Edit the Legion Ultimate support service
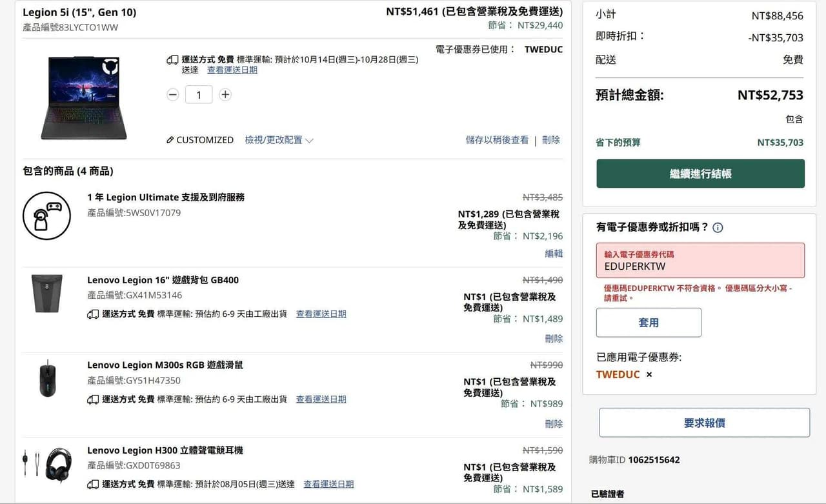 [x=554, y=254]
